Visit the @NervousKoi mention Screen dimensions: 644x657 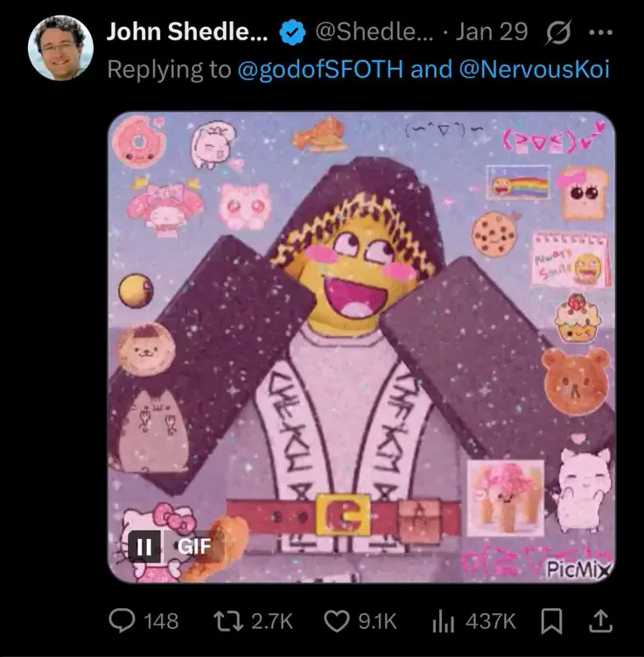535,69
